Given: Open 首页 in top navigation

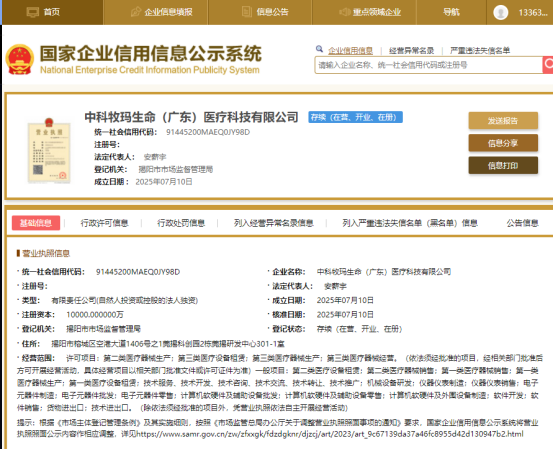Looking at the screenshot, I should coord(52,12).
